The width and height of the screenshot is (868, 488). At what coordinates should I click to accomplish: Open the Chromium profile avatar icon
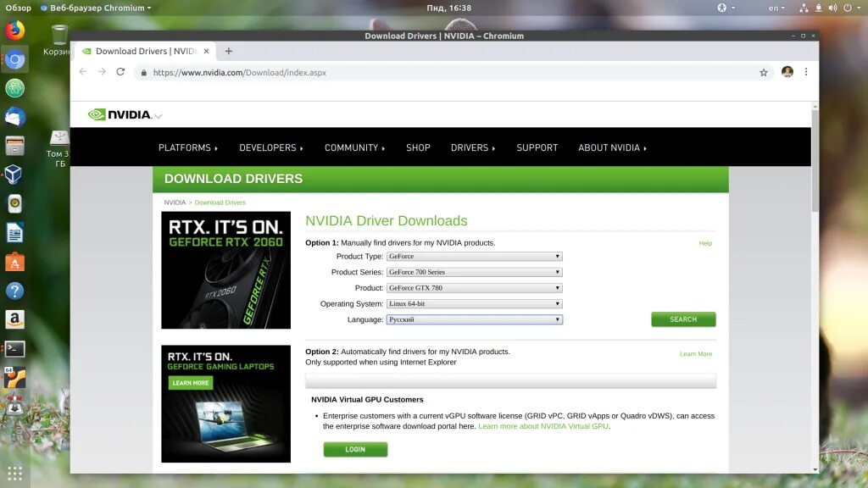point(787,72)
